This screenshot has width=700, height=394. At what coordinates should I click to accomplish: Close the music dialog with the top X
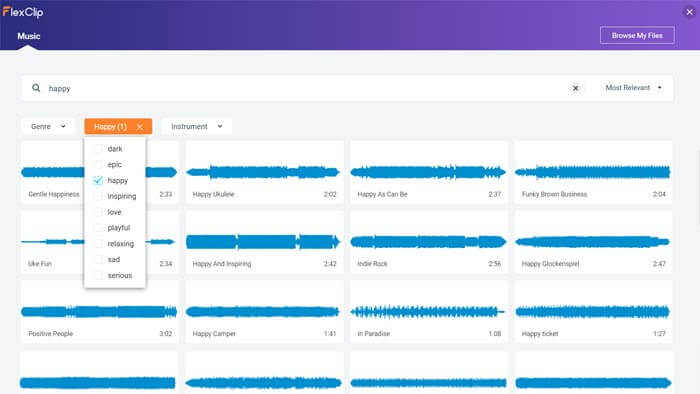coord(689,12)
